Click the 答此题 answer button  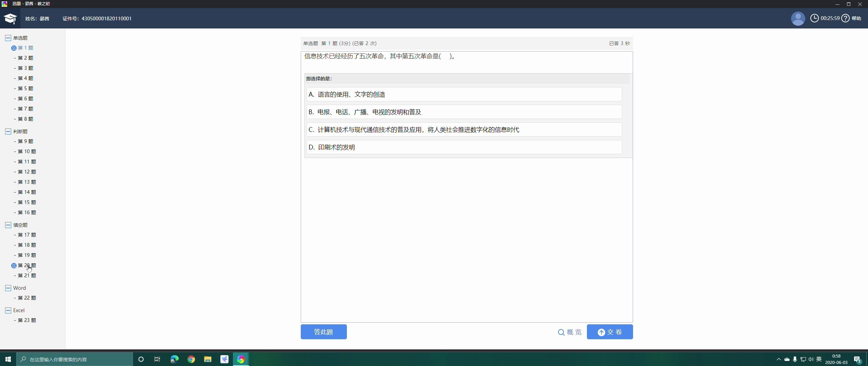[323, 332]
